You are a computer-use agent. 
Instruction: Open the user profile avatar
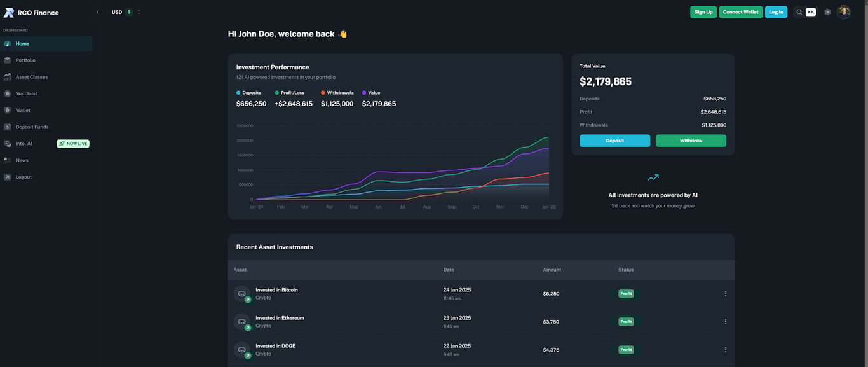[x=844, y=12]
